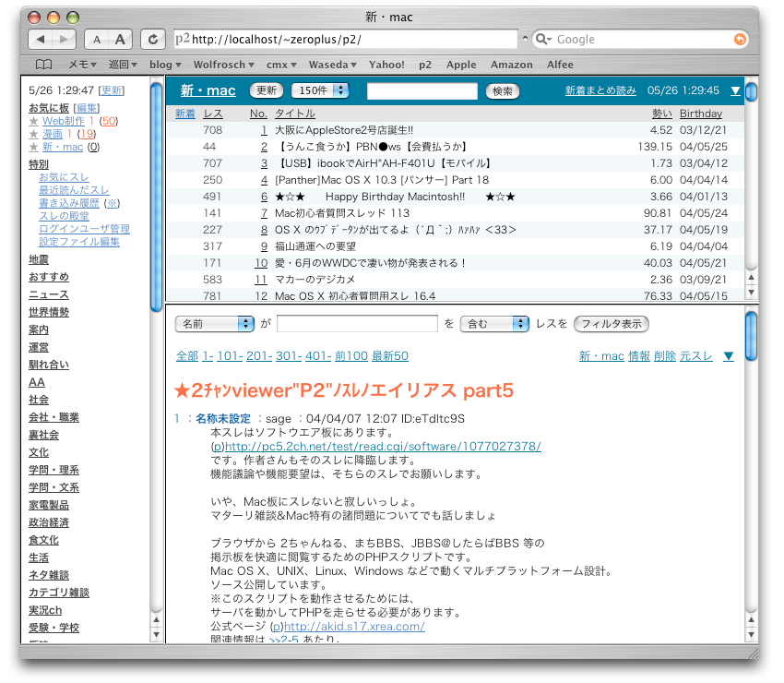Viewport: 784px width, 683px height.
Task: Click the triangle next to 元スレ link
Action: point(729,356)
